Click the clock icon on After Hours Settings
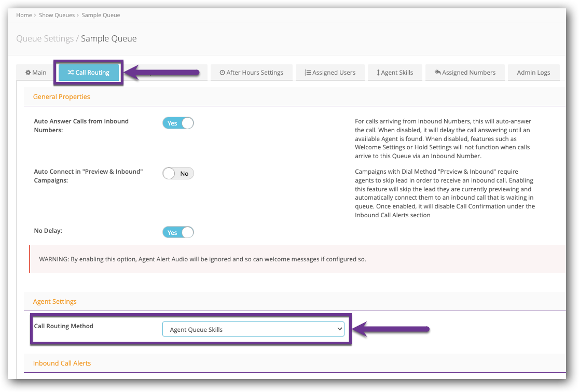579x392 pixels. (x=222, y=73)
